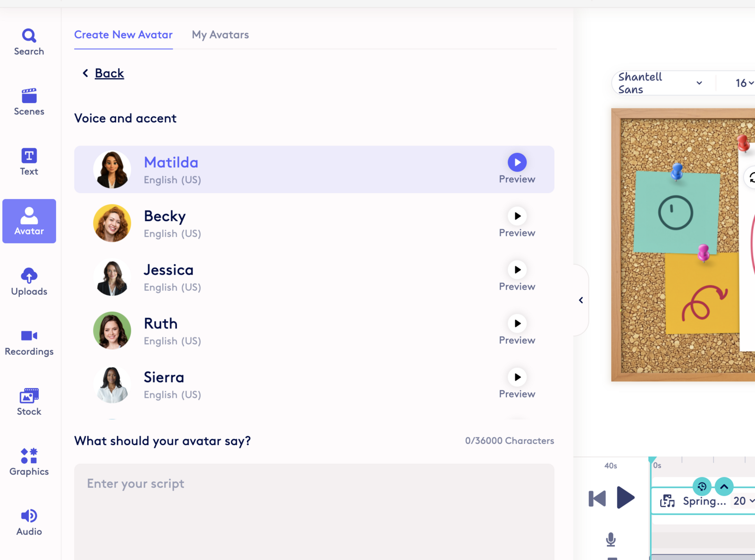Screen dimensions: 755x560
Task: Preview Jessica's voice
Action: (517, 270)
